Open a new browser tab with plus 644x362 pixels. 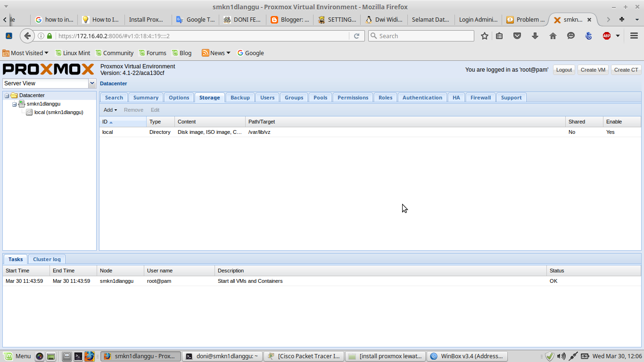click(x=622, y=19)
